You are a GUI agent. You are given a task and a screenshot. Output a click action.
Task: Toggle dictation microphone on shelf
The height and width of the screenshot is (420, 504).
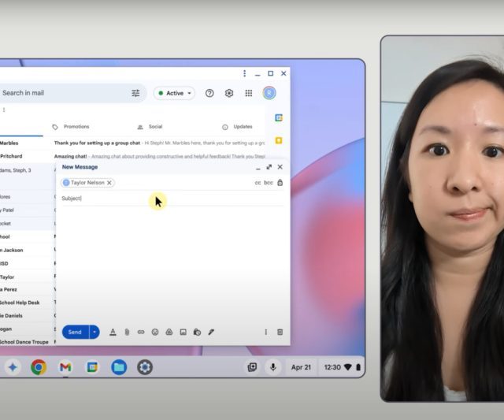click(x=273, y=367)
